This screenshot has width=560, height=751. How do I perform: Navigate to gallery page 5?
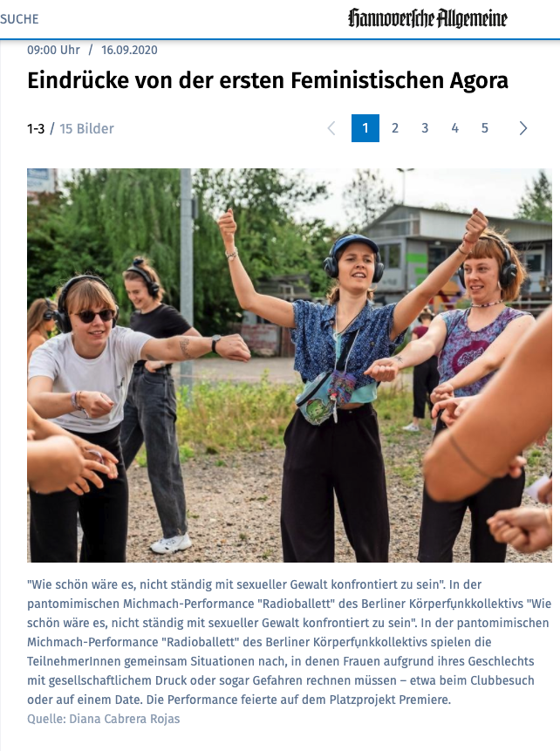pyautogui.click(x=485, y=128)
